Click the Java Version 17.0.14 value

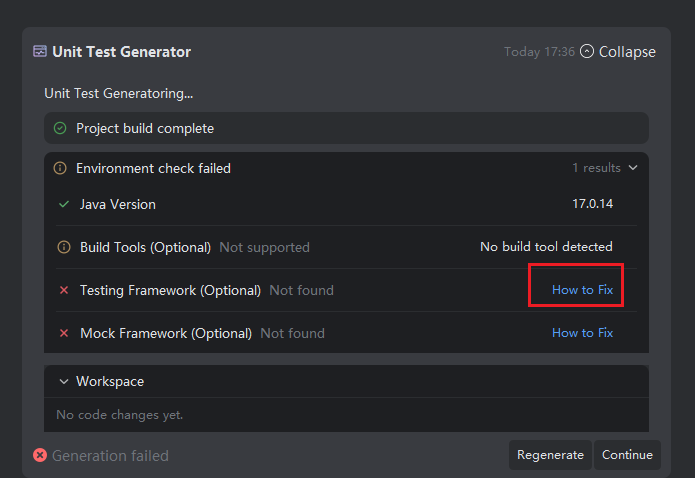(x=592, y=204)
